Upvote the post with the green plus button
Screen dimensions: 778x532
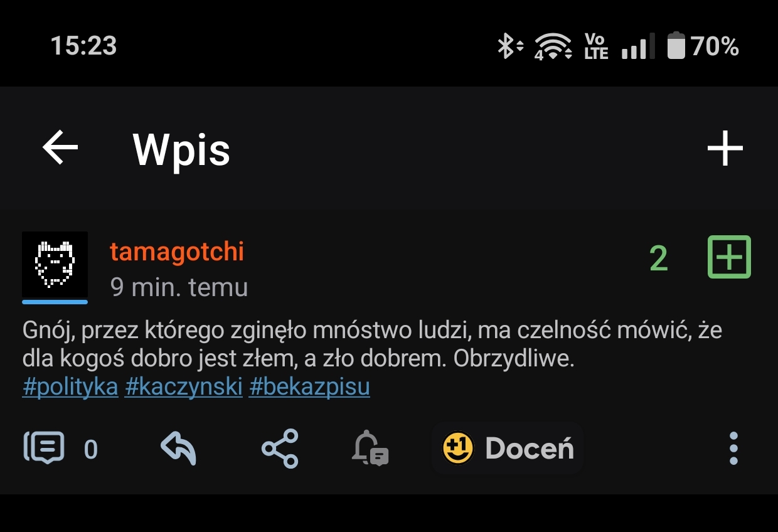[x=729, y=257]
